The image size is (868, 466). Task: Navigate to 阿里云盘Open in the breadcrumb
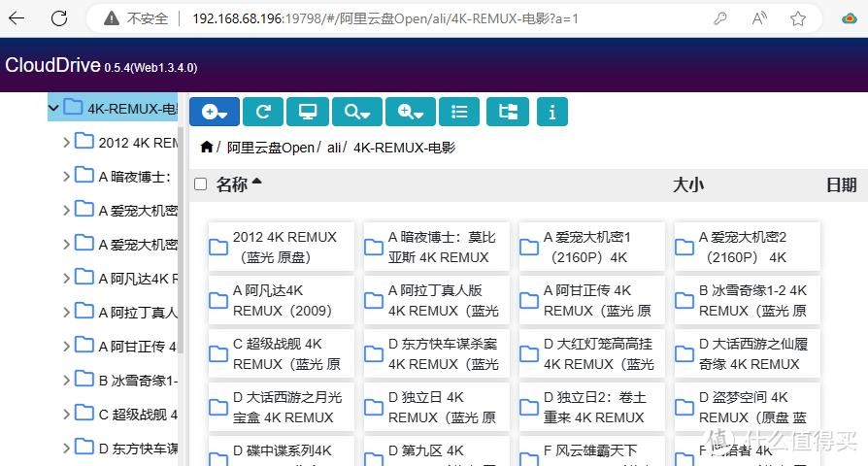tap(271, 148)
